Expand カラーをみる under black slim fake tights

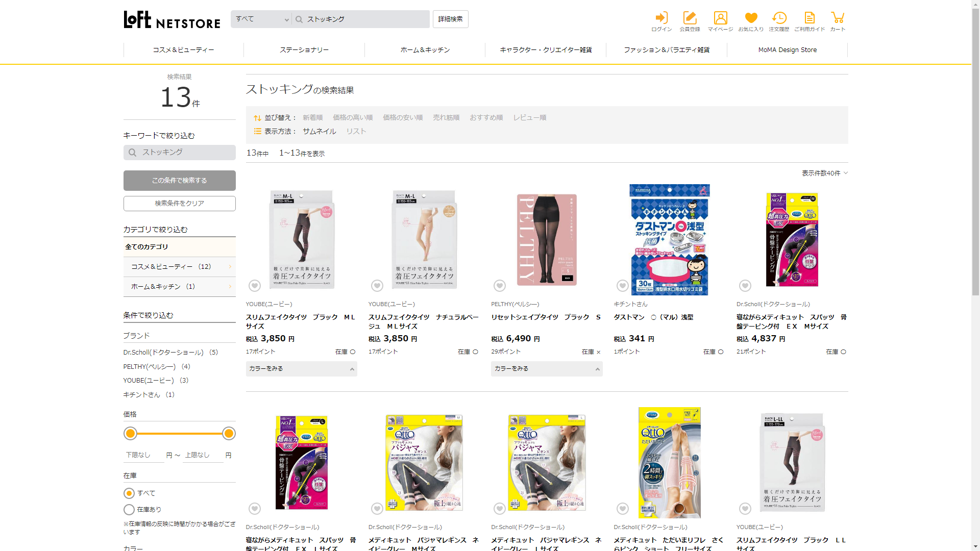click(301, 369)
